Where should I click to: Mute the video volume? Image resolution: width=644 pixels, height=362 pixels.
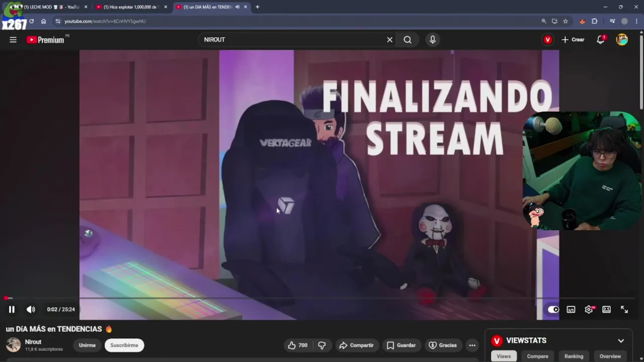coord(31,309)
